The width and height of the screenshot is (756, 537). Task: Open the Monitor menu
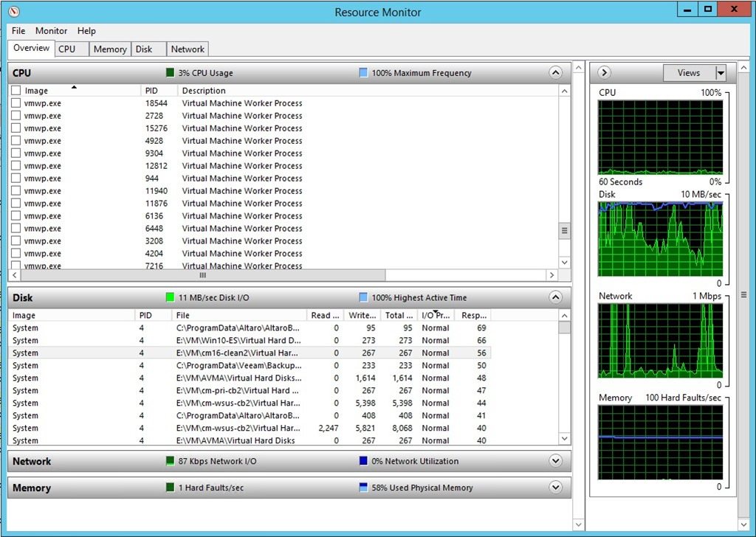51,31
